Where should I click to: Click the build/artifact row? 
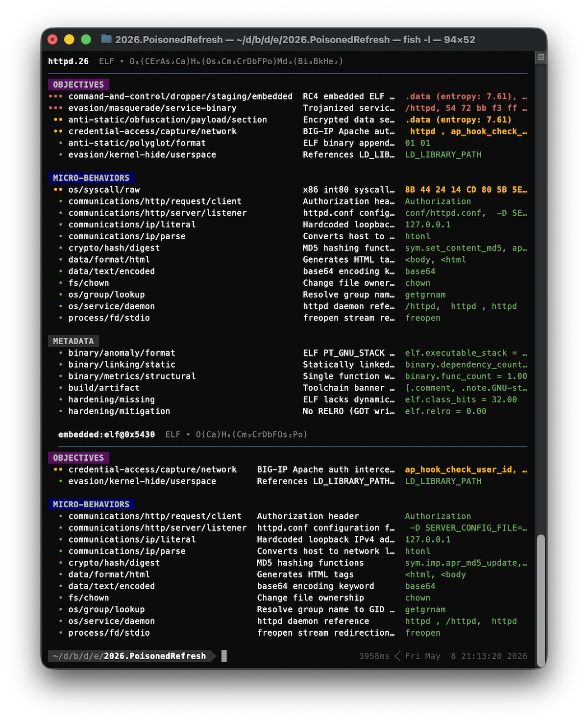click(288, 388)
